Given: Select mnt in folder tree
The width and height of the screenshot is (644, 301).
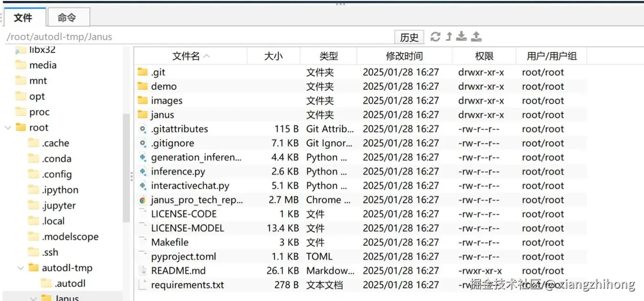Looking at the screenshot, I should click(38, 81).
